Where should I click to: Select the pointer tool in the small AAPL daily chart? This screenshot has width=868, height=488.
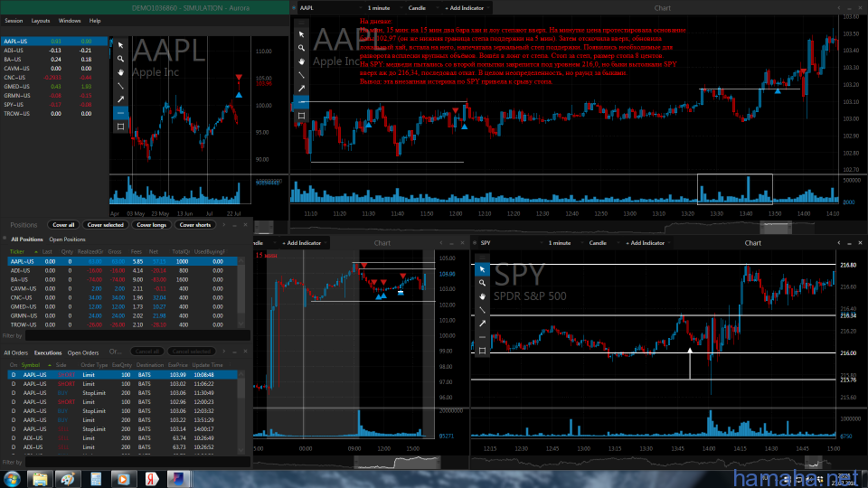[x=120, y=45]
